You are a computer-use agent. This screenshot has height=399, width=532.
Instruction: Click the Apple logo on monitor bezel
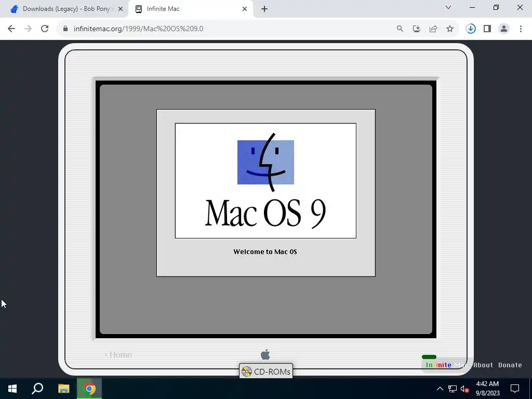[265, 354]
